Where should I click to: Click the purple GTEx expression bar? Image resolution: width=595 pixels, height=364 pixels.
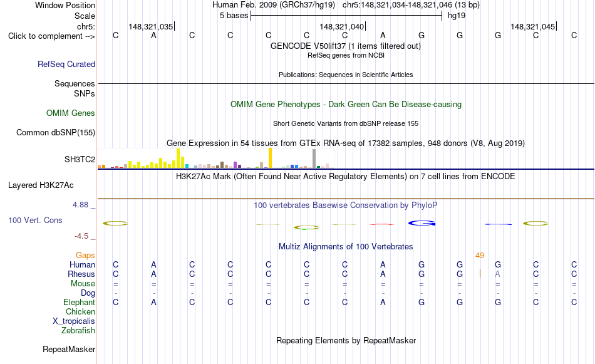[x=235, y=165]
